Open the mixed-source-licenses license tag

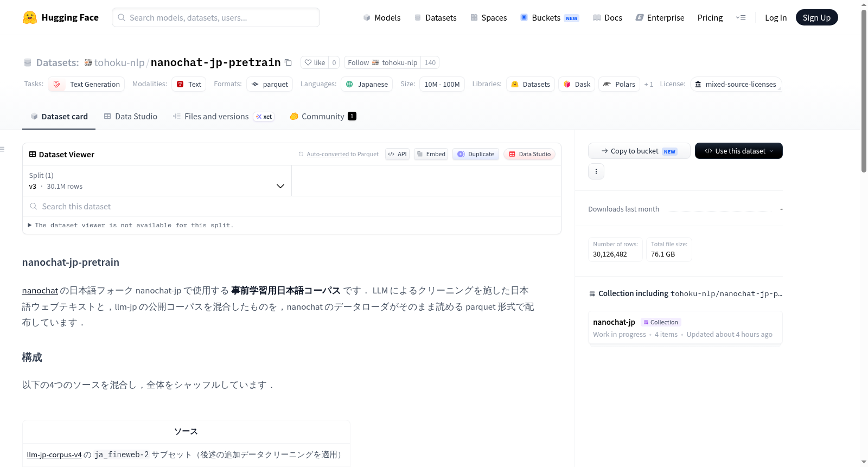[x=736, y=84]
